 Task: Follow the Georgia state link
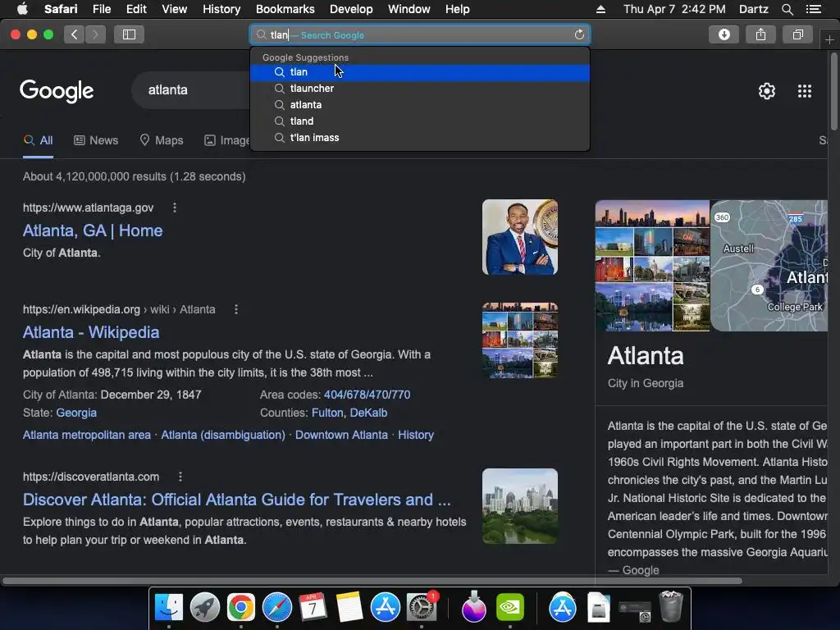76,413
